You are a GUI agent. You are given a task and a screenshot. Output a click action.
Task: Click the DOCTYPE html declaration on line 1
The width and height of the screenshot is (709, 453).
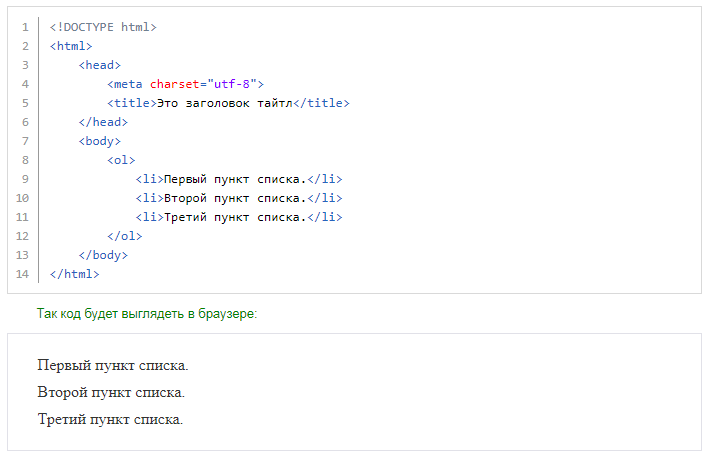(x=103, y=27)
